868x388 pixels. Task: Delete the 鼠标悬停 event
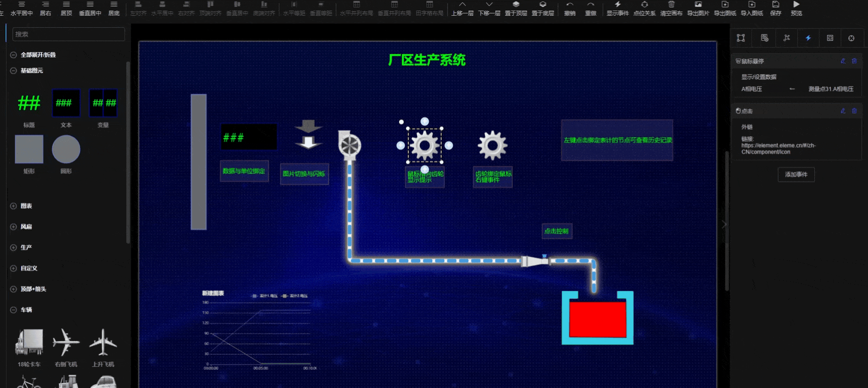coord(854,61)
